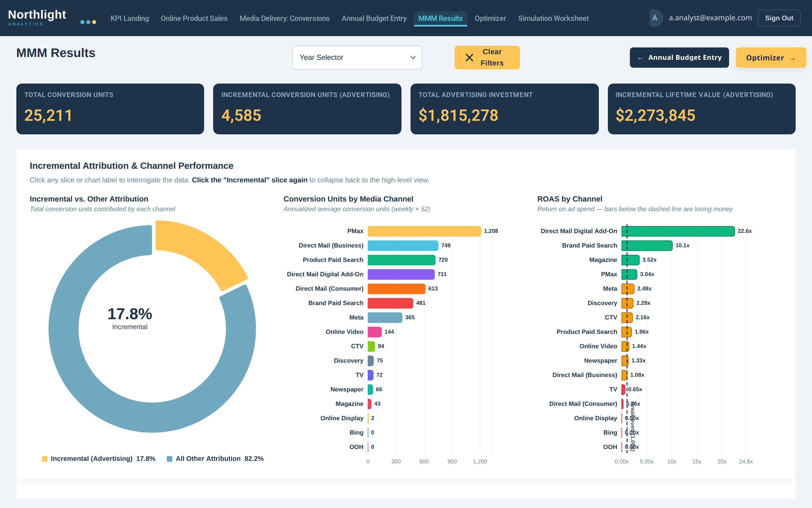Image resolution: width=812 pixels, height=508 pixels.
Task: Click the Bing label in conversion chart
Action: tap(356, 433)
